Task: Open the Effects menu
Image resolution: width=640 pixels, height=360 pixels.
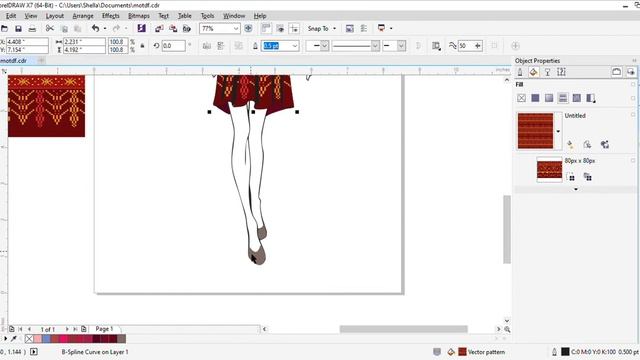Action: (111, 16)
